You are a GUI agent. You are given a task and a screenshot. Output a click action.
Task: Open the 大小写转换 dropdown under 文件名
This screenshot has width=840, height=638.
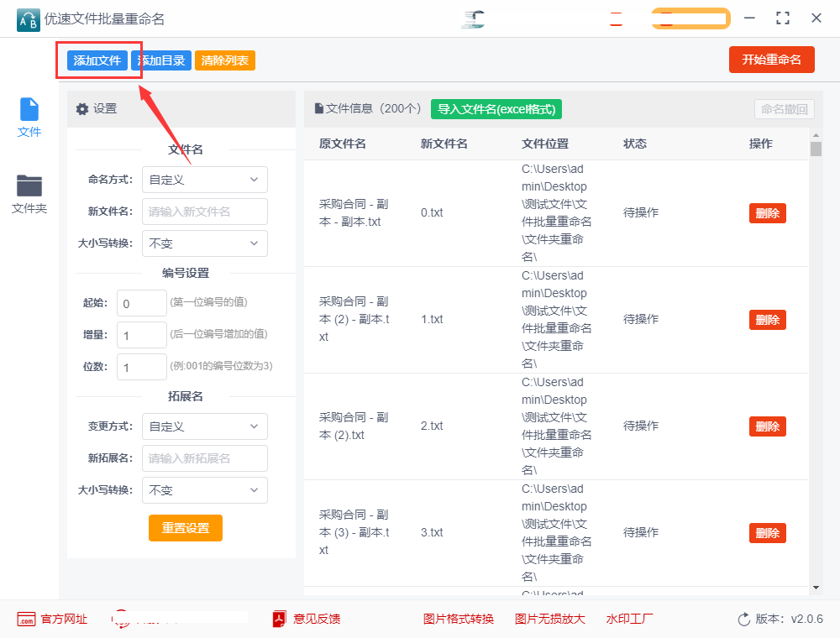204,243
